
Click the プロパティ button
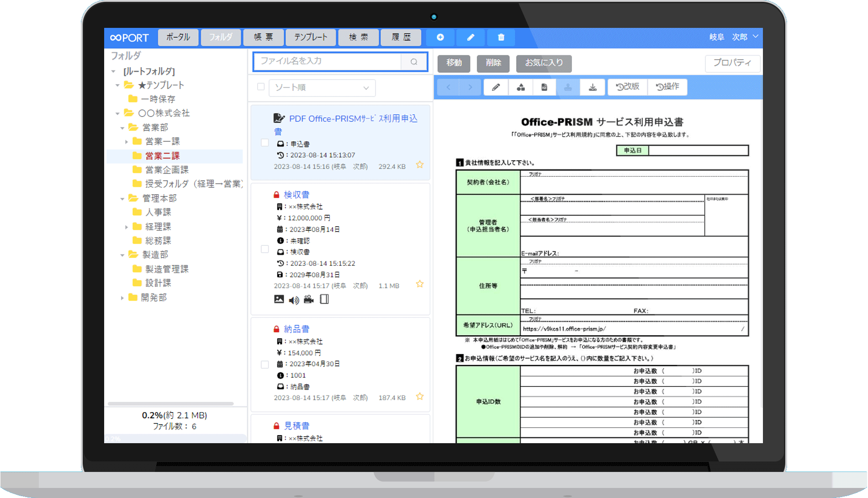click(x=732, y=63)
